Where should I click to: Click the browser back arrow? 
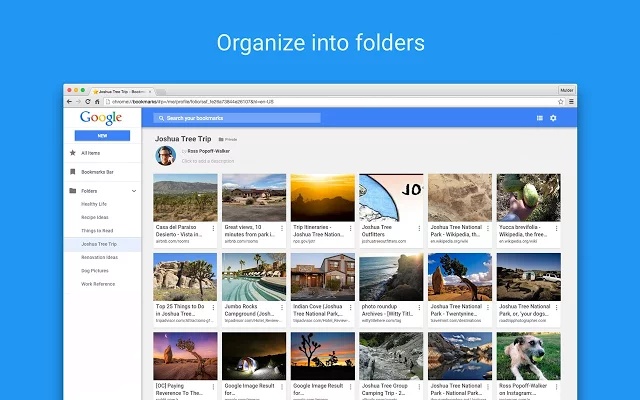tap(69, 102)
